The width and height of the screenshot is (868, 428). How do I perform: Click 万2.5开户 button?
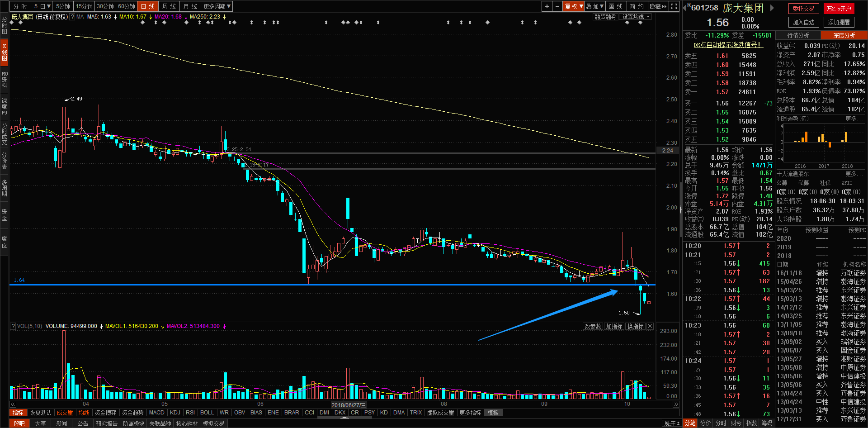[x=839, y=9]
